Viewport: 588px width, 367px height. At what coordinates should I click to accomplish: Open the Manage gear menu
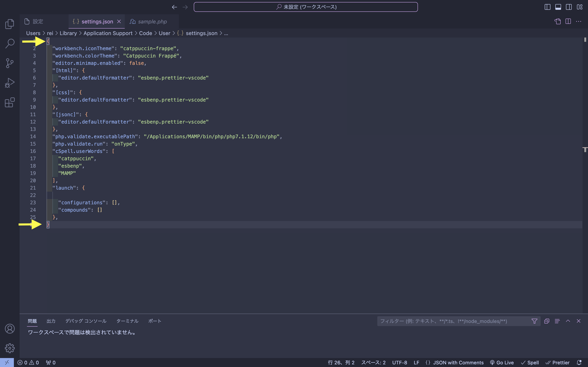[10, 348]
